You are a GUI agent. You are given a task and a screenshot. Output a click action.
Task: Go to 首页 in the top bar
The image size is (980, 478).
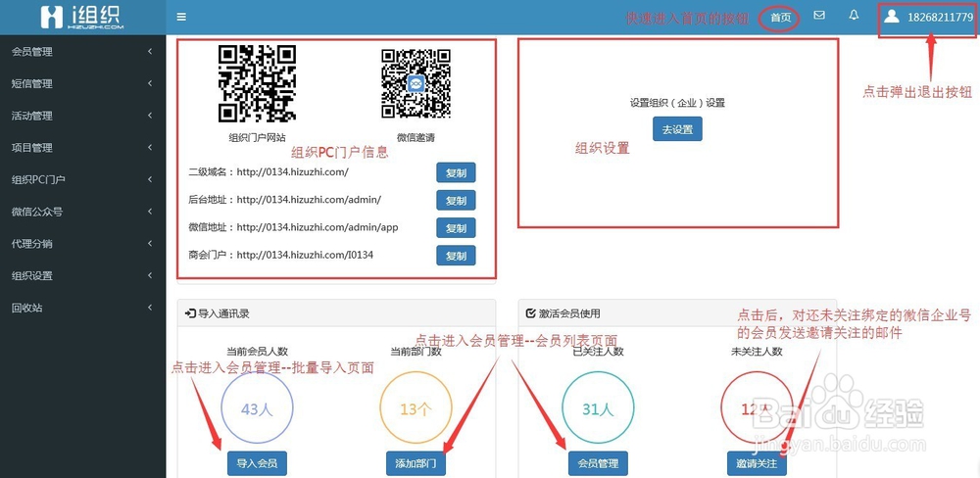coord(781,18)
